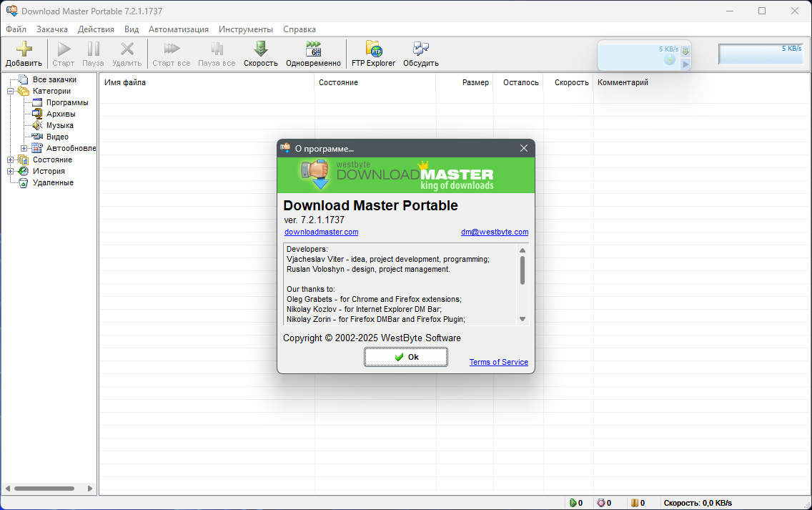Sort by the Состояние column header
The image size is (812, 510).
click(x=375, y=82)
